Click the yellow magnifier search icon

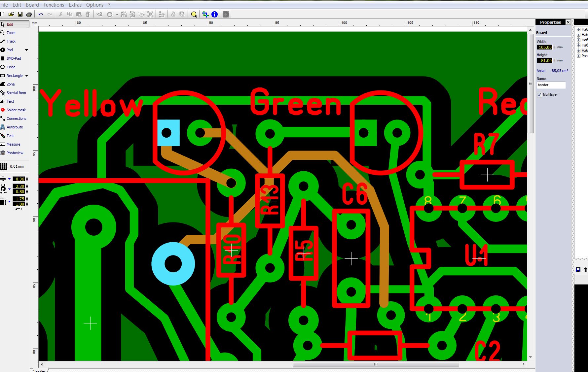(194, 14)
